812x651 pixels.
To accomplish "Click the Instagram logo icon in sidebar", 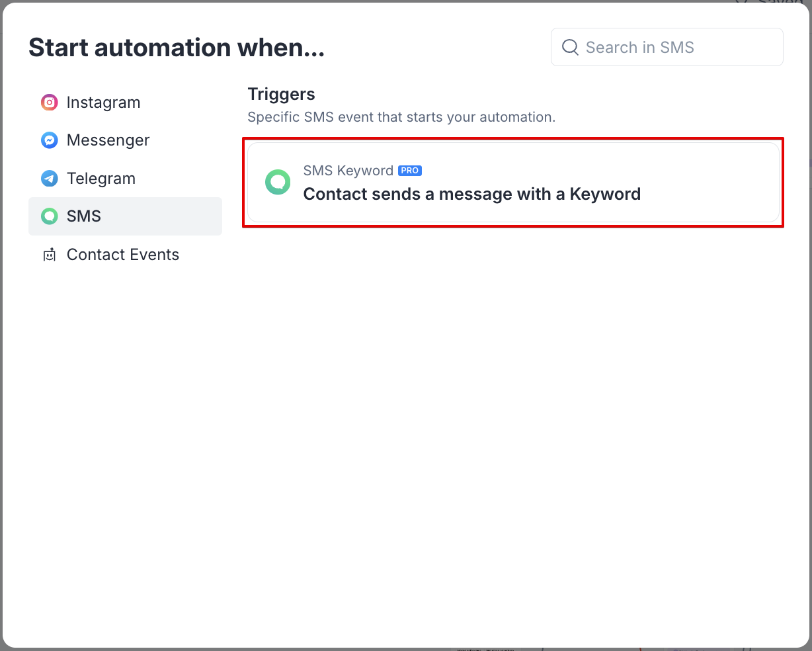I will point(49,103).
